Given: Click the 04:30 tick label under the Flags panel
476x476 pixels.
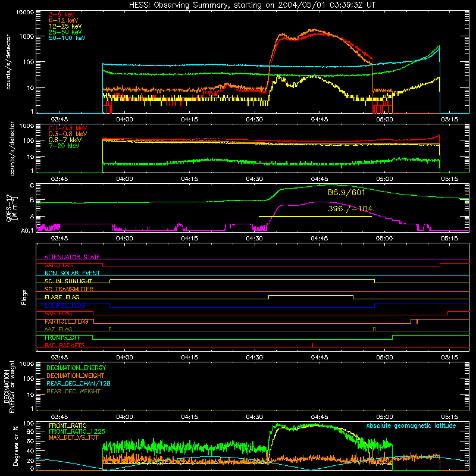Looking at the screenshot, I should (x=255, y=358).
